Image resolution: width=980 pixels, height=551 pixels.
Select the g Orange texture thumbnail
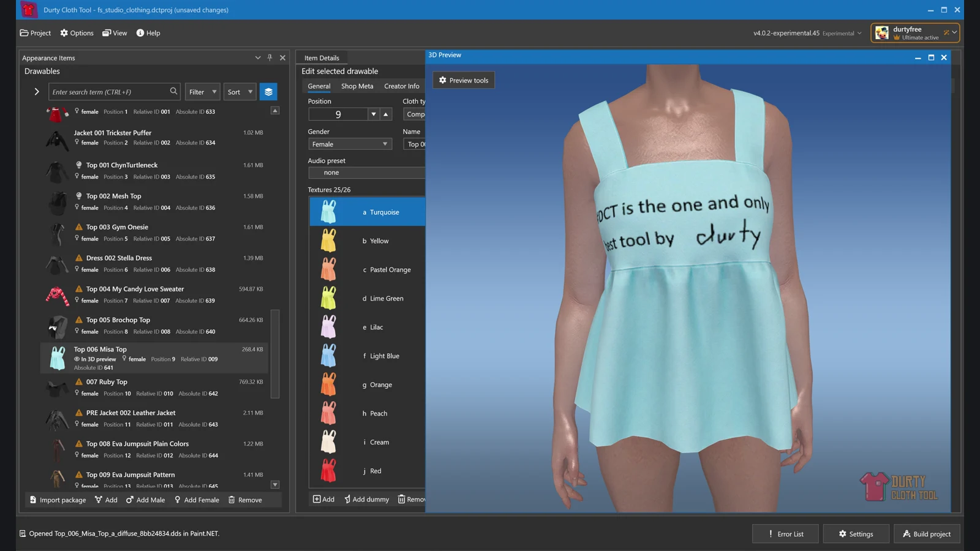click(329, 384)
